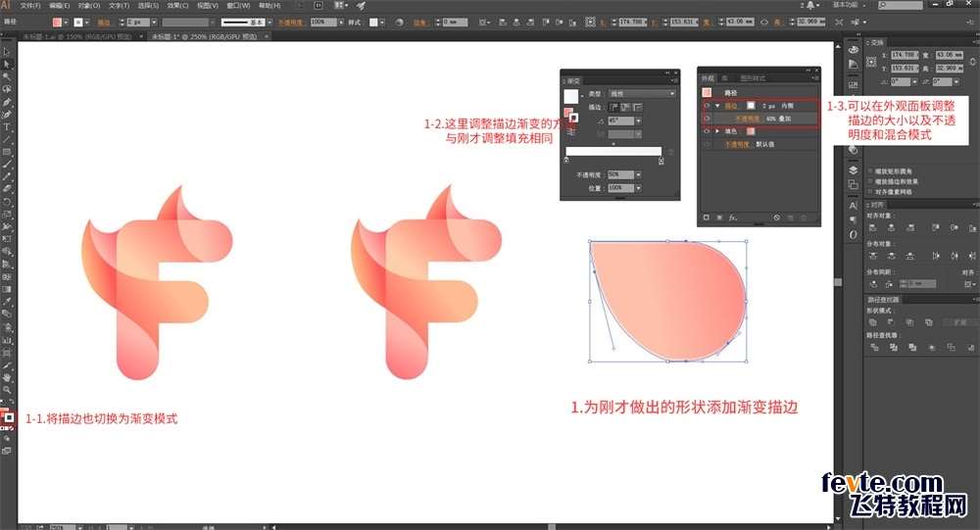Open the 编辑(E) menu

pyautogui.click(x=60, y=6)
